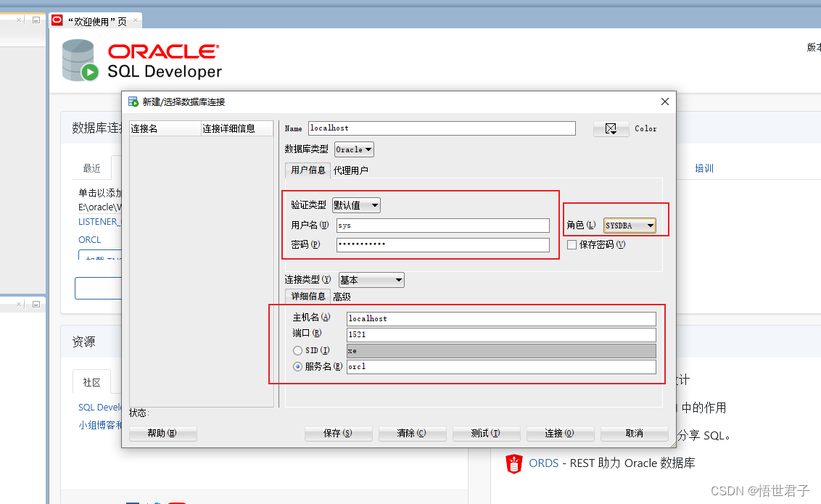821x504 pixels.
Task: Open the training link on welcome page
Action: coord(704,168)
